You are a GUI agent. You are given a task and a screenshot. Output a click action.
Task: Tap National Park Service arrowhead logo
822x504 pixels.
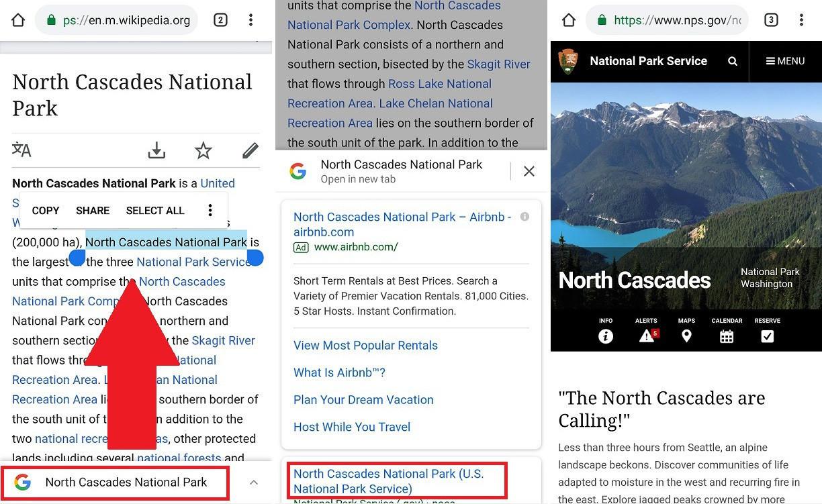[567, 61]
